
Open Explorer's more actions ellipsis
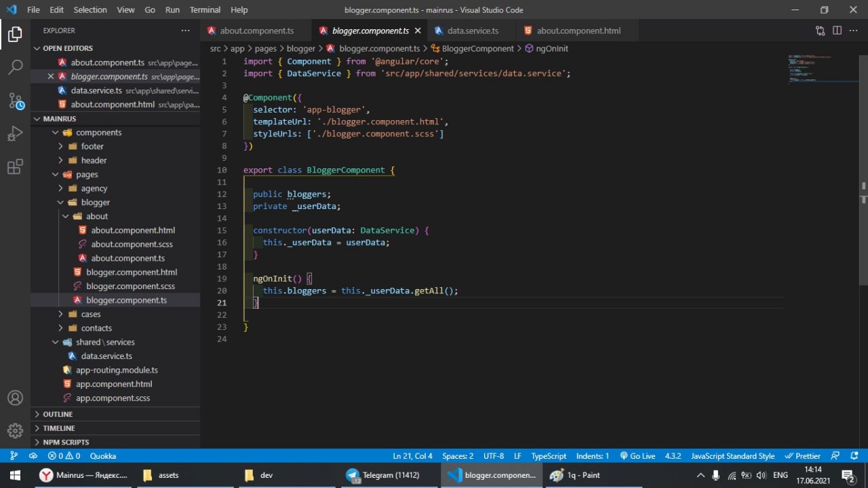(x=185, y=31)
